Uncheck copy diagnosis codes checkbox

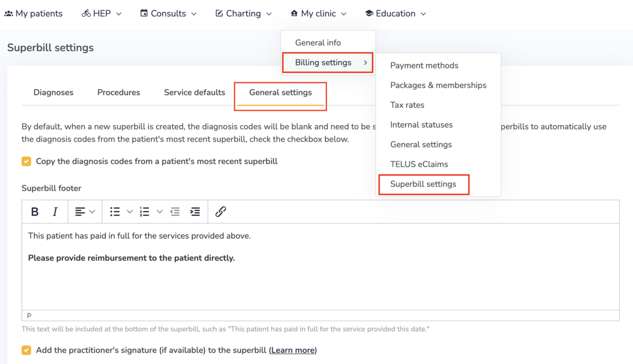tap(26, 161)
